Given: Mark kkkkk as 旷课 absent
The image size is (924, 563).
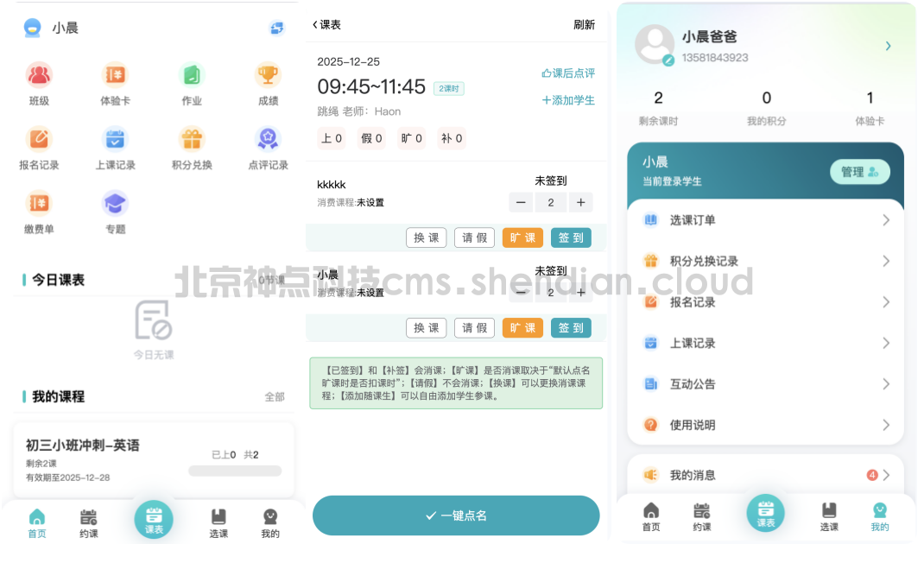Looking at the screenshot, I should [x=522, y=237].
